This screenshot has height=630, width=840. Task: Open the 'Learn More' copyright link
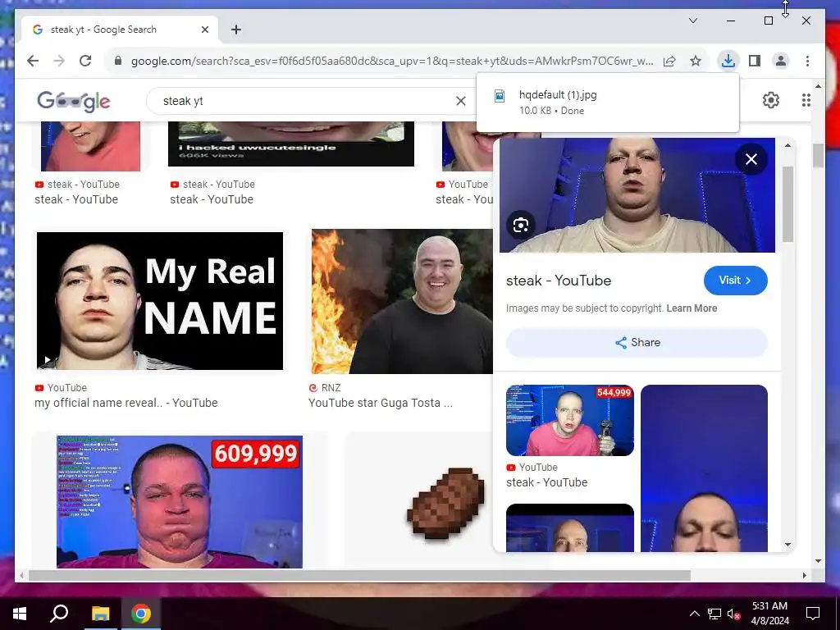pyautogui.click(x=692, y=308)
